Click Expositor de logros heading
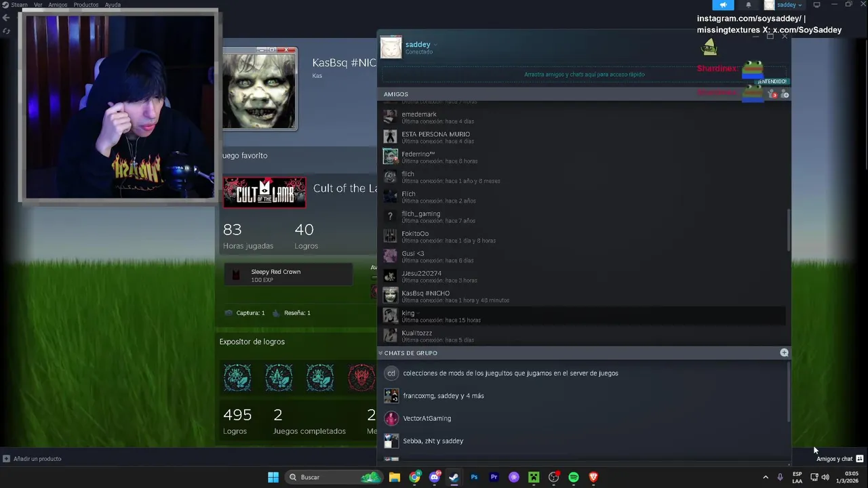The height and width of the screenshot is (488, 868). pos(252,342)
